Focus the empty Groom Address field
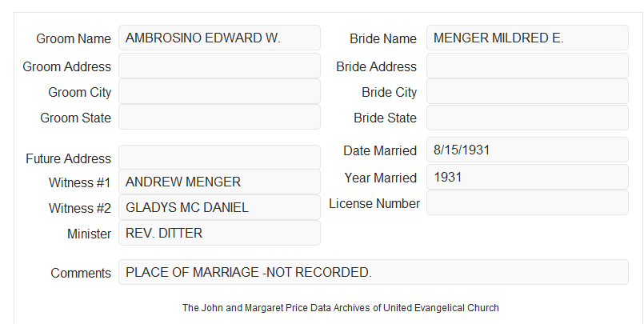The height and width of the screenshot is (324, 644). point(219,66)
